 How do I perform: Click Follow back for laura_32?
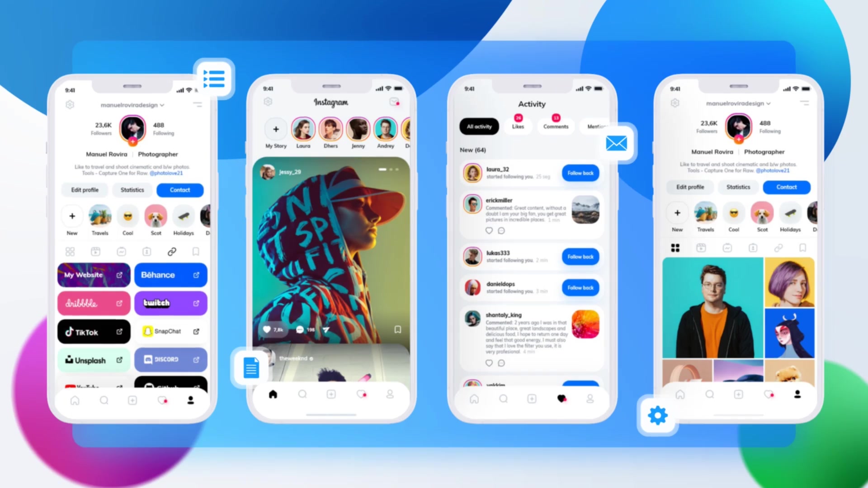coord(580,173)
